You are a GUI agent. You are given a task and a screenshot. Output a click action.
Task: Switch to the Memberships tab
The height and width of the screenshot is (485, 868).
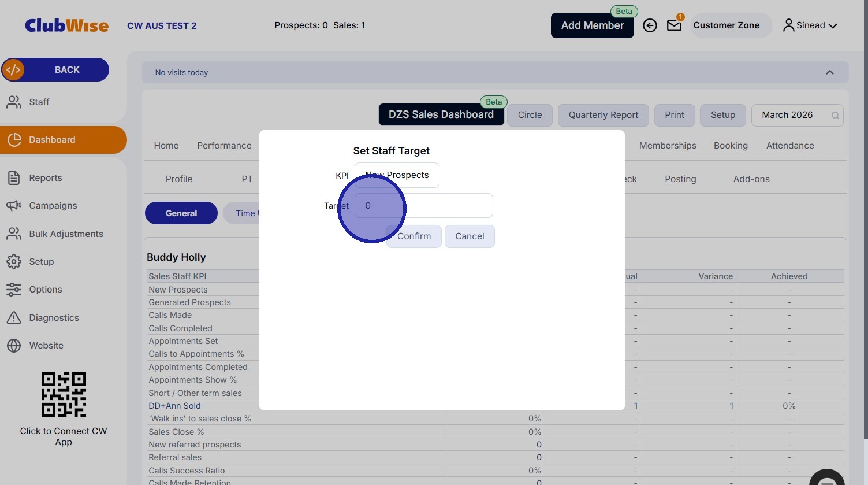point(668,146)
